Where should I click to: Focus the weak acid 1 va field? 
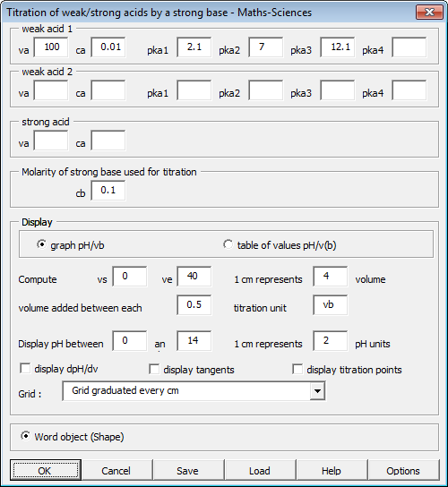coord(51,47)
